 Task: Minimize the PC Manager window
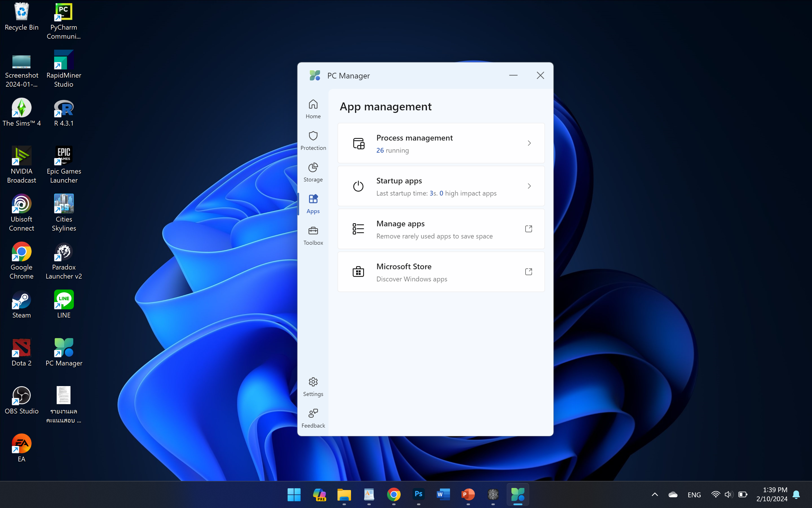513,76
